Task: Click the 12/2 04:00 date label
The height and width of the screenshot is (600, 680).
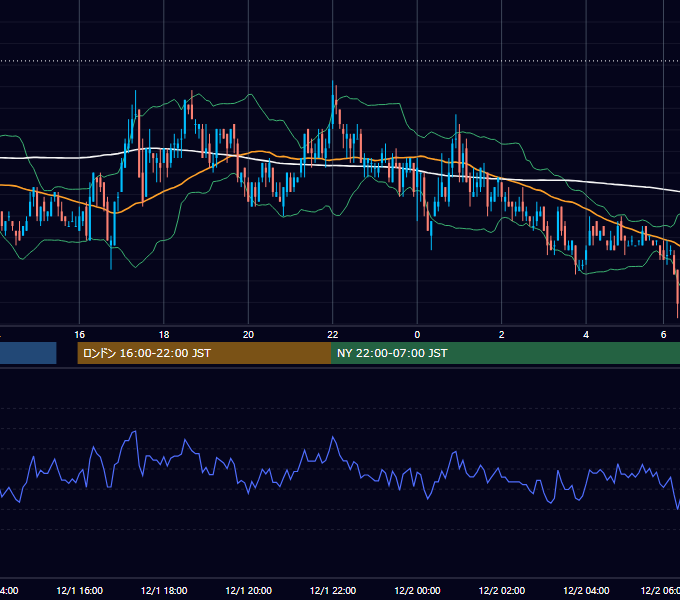Action: 586,590
